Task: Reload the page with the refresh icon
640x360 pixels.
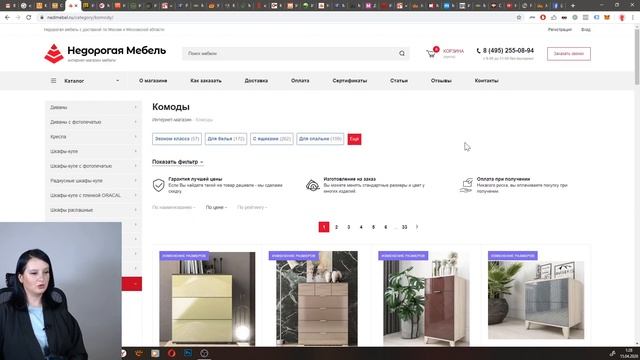Action: [29, 18]
